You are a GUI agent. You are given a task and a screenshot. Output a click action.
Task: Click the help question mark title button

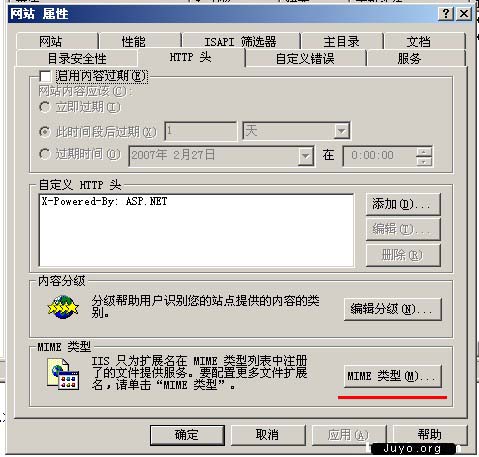pos(446,14)
